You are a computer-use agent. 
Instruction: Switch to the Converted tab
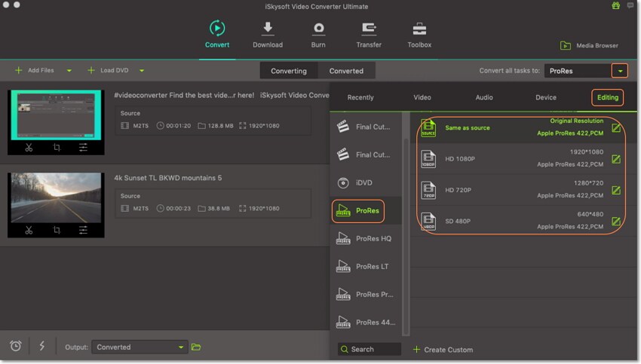[x=346, y=71]
